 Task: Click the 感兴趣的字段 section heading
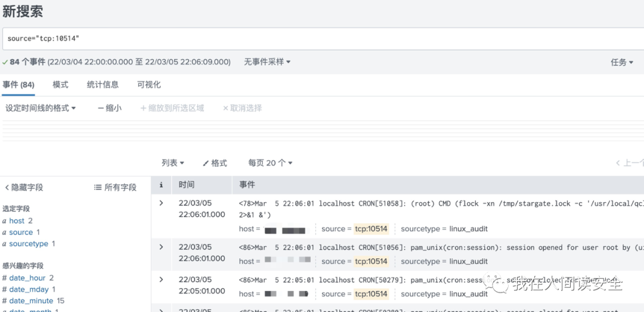click(x=23, y=266)
